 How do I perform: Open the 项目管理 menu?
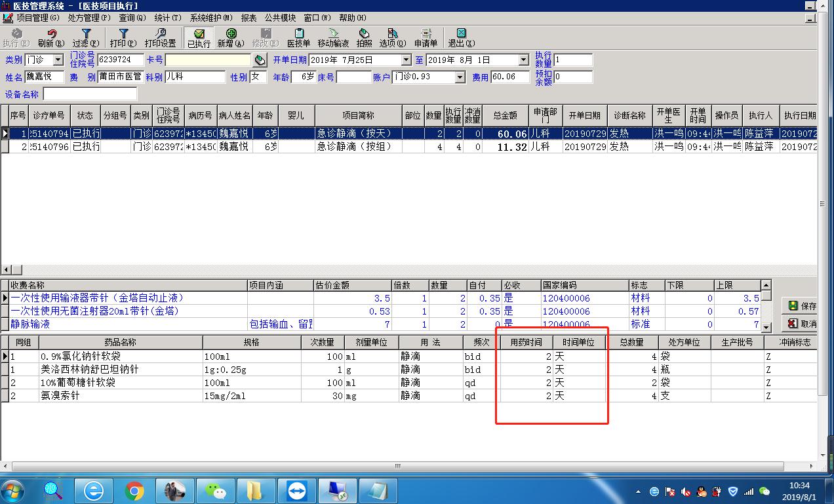(x=37, y=18)
